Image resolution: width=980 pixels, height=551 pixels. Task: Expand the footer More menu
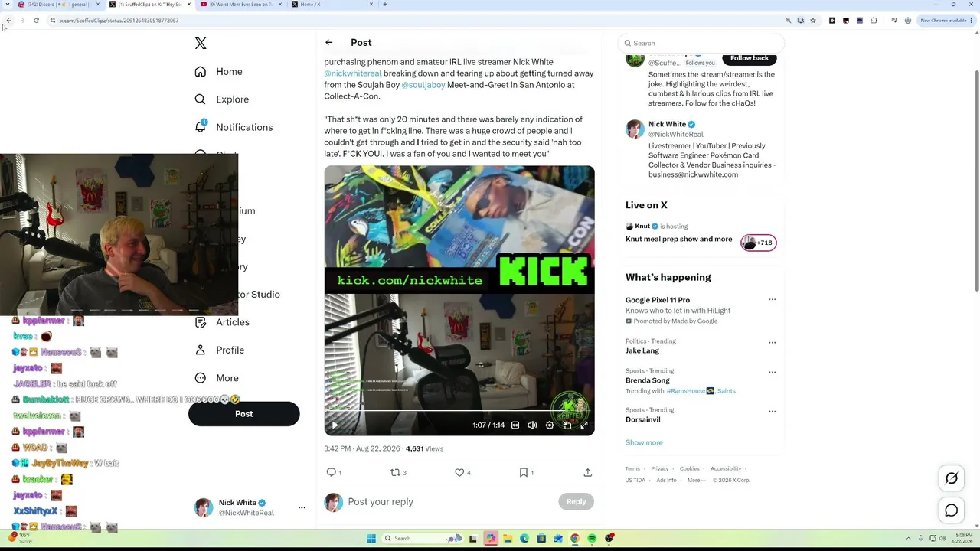tap(697, 481)
